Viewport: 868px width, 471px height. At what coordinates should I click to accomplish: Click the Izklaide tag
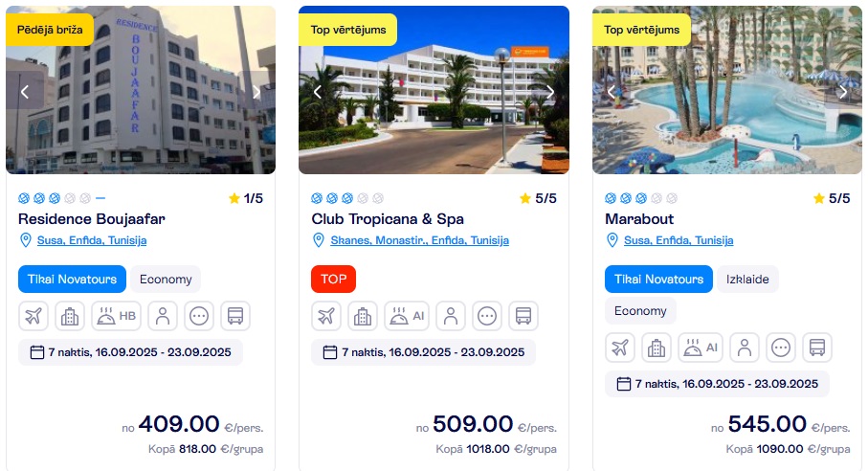747,279
